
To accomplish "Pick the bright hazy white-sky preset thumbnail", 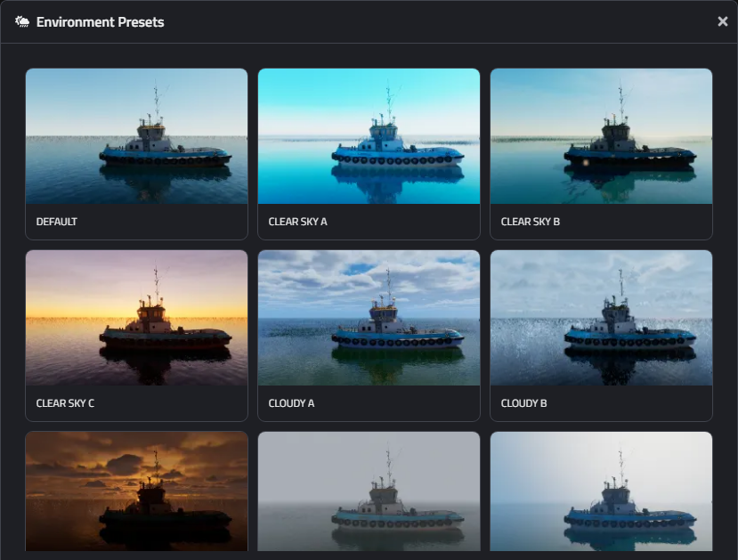I will tap(601, 491).
